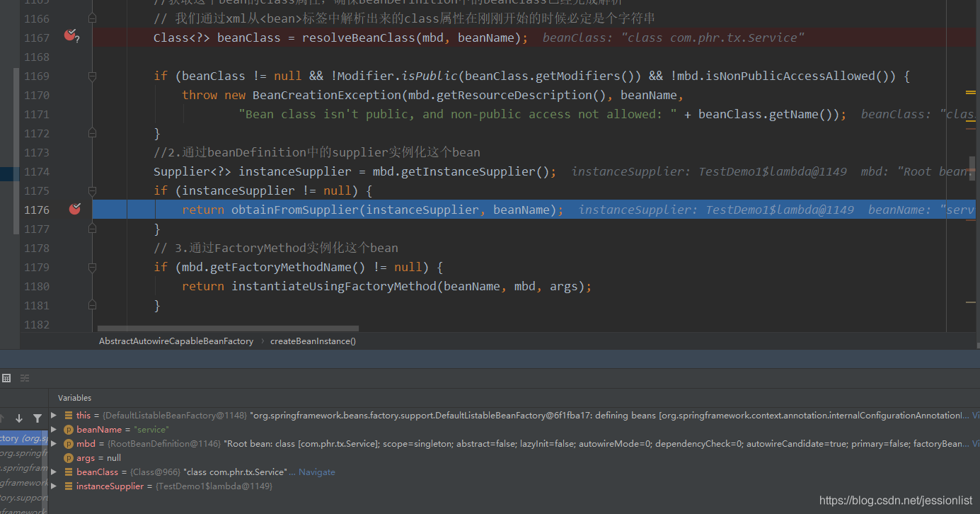The image size is (980, 514).
Task: Click the comment on line 1173
Action: pos(317,152)
